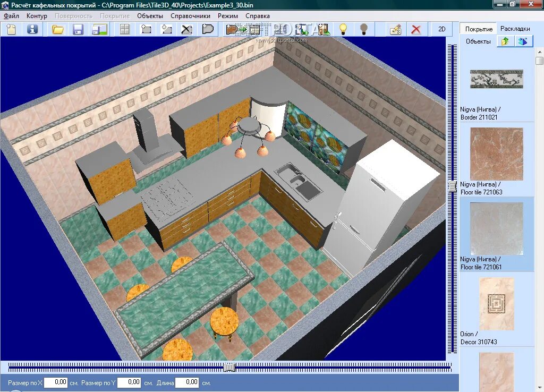
Task: Open a project with the yellow folder icon
Action: click(57, 29)
